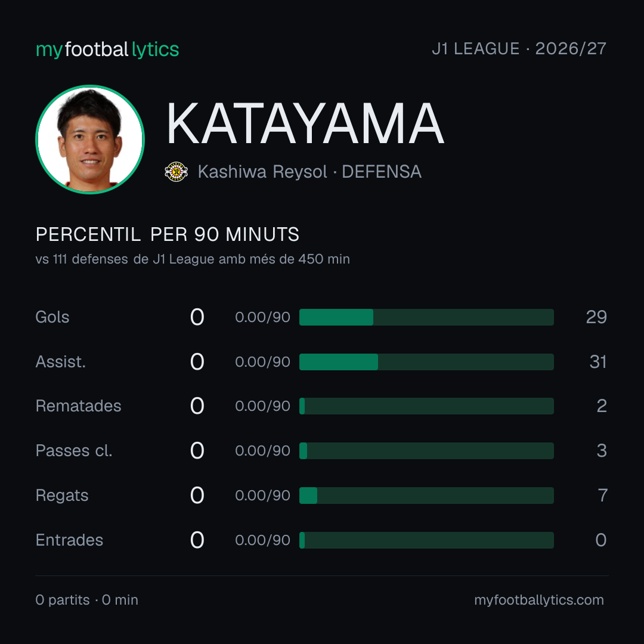Select the Passes cl. percentile bar

[x=426, y=451]
